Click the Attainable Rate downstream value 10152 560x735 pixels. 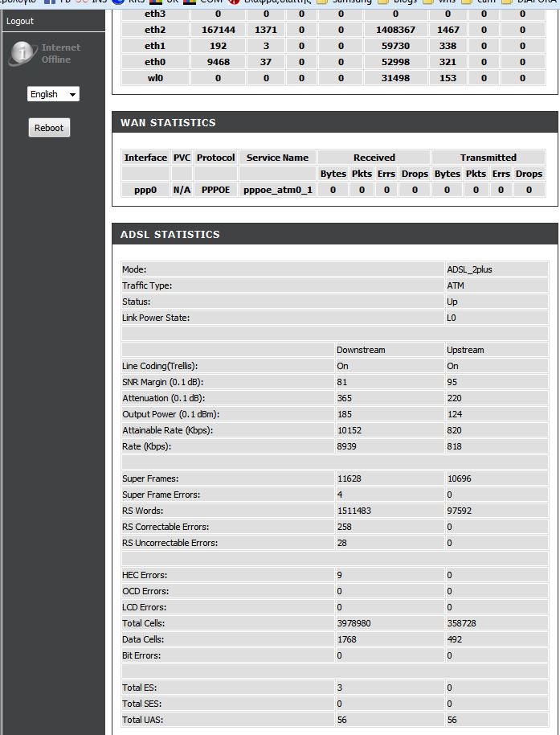(x=349, y=430)
